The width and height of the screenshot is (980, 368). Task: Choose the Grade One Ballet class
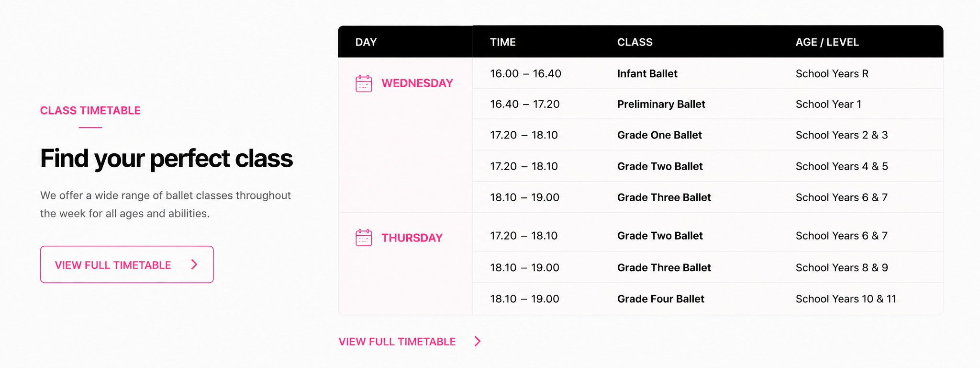[x=659, y=135]
